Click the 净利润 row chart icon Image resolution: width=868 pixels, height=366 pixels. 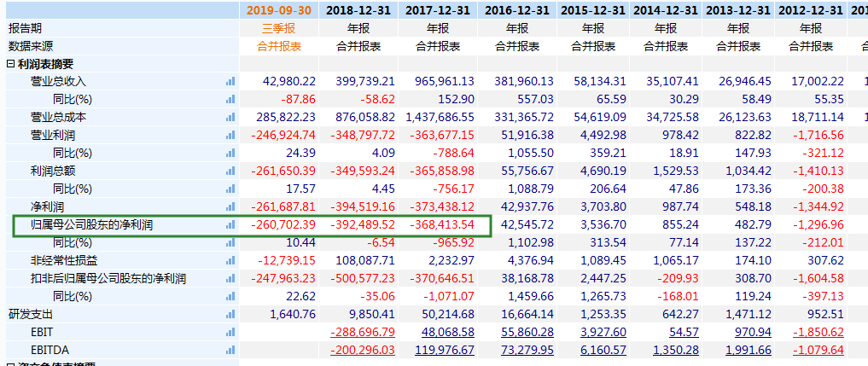coord(230,206)
